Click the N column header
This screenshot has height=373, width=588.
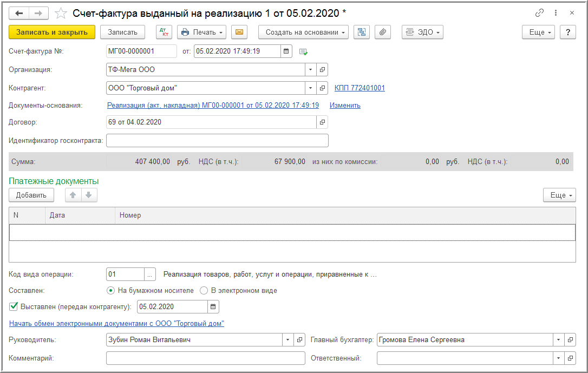tap(27, 215)
